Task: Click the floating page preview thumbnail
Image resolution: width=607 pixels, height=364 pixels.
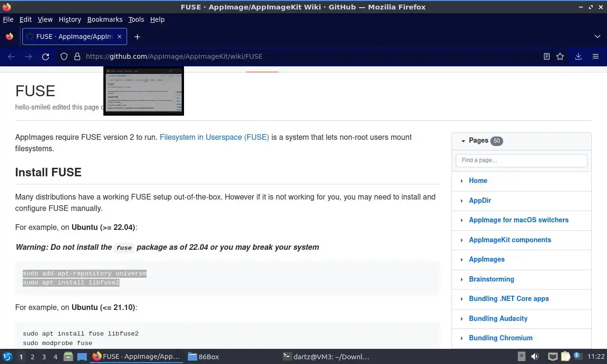Action: pos(144,91)
